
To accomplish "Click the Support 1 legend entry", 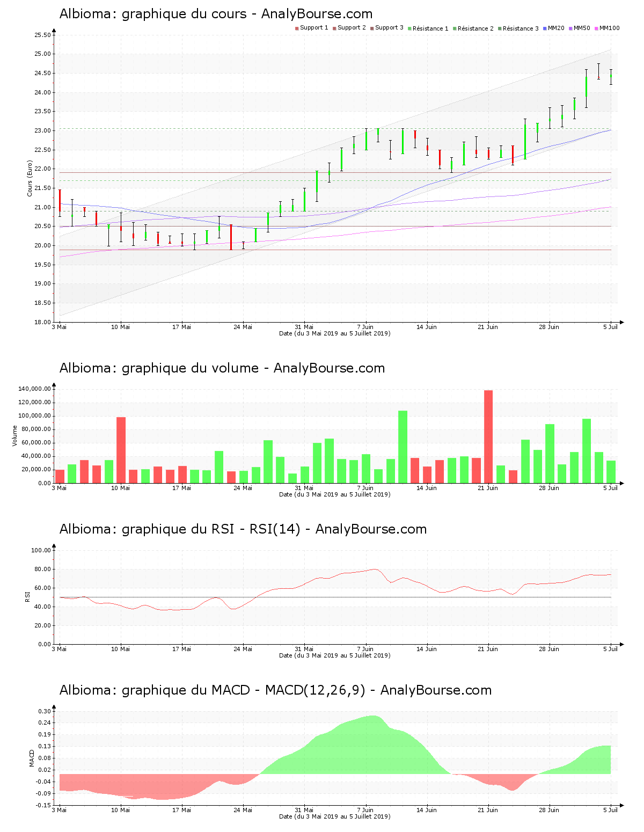I will (312, 28).
